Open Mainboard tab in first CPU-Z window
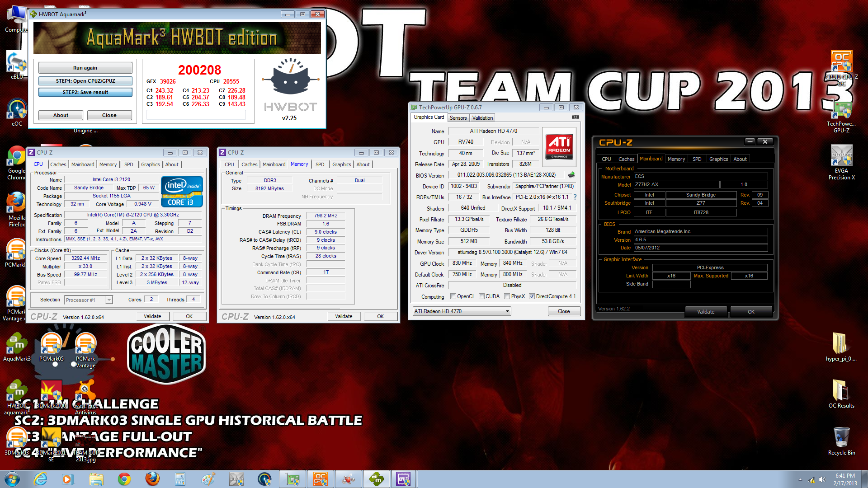The image size is (868, 488). click(83, 164)
